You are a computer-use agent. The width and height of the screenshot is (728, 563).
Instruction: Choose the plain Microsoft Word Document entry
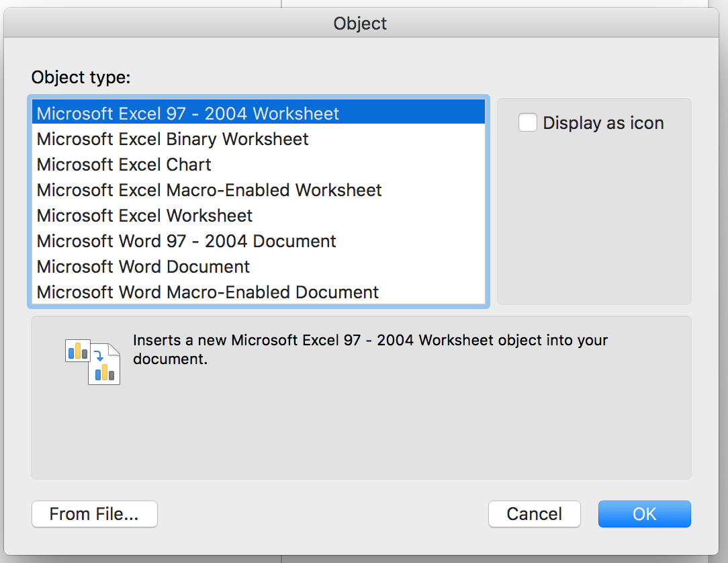coord(258,267)
